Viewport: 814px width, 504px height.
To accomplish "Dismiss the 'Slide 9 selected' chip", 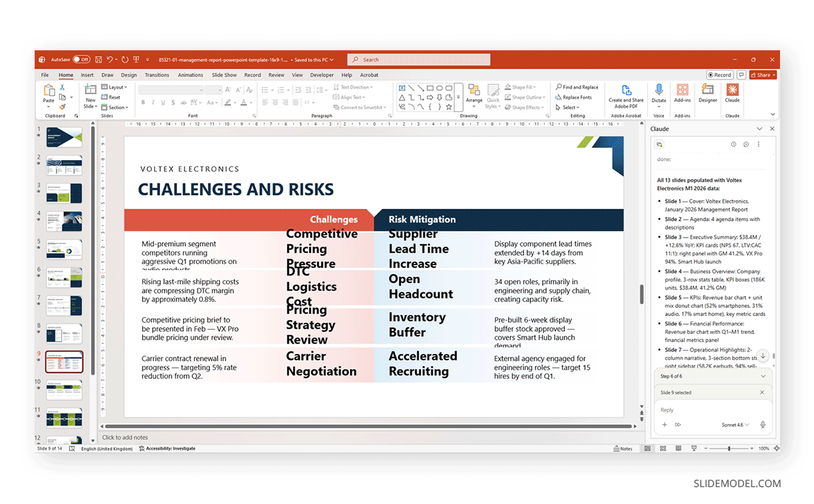I will (762, 393).
